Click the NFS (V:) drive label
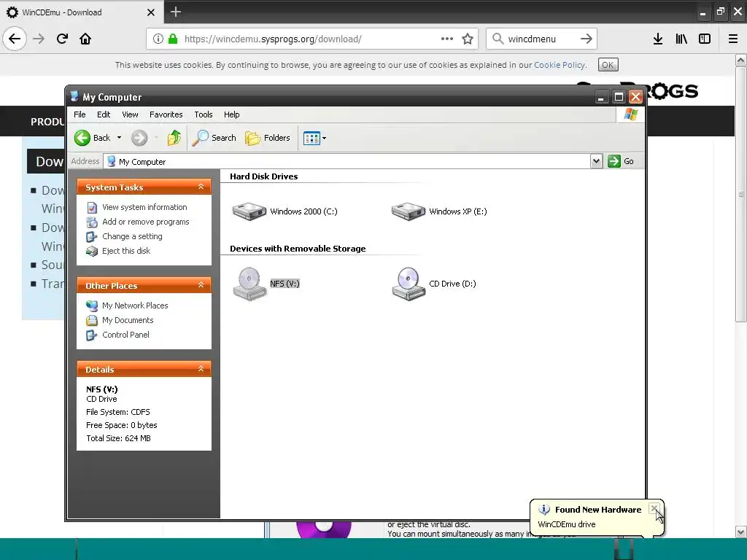The width and height of the screenshot is (747, 560). pos(285,284)
